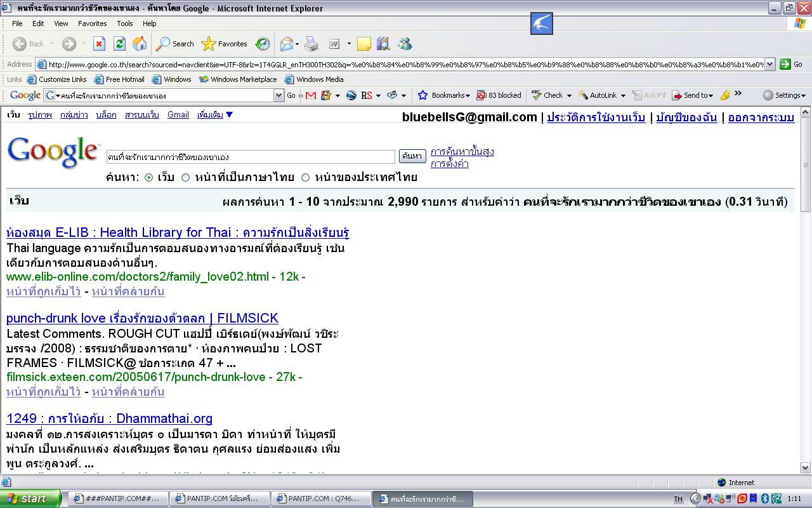Select the เว็บ search radio button

pos(149,177)
